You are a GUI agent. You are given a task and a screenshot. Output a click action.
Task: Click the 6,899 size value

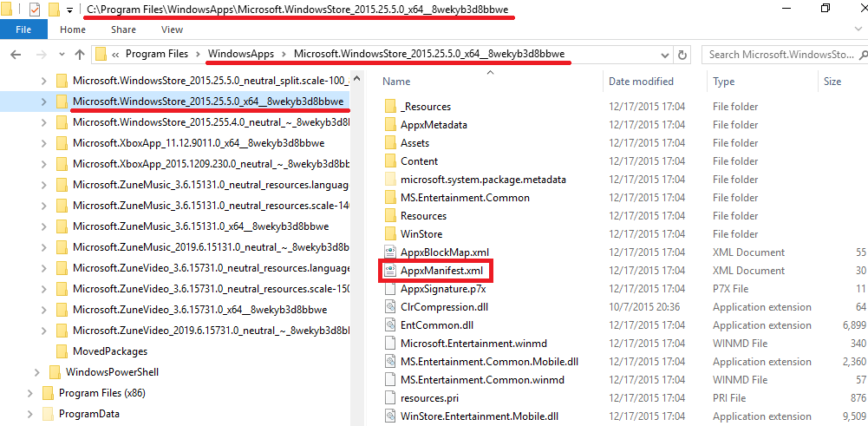pos(853,325)
